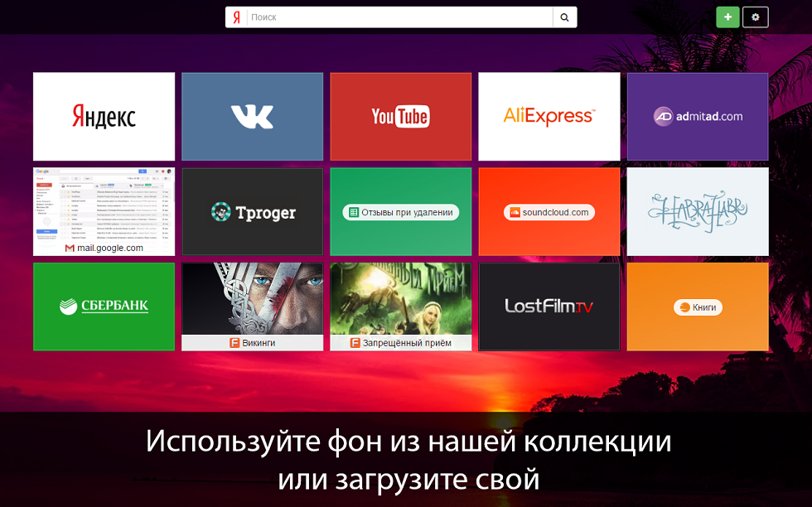812x507 pixels.
Task: Select the AliExpress shortcut
Action: pos(549,116)
